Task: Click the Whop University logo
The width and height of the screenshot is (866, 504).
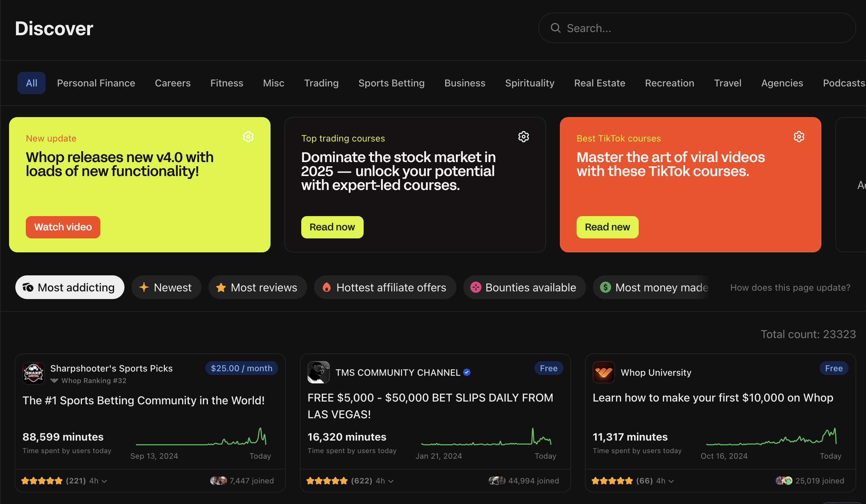Action: coord(603,372)
